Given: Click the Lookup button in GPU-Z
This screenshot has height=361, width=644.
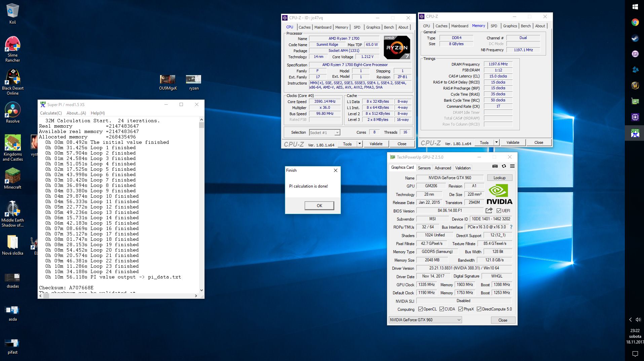Looking at the screenshot, I should click(x=499, y=178).
